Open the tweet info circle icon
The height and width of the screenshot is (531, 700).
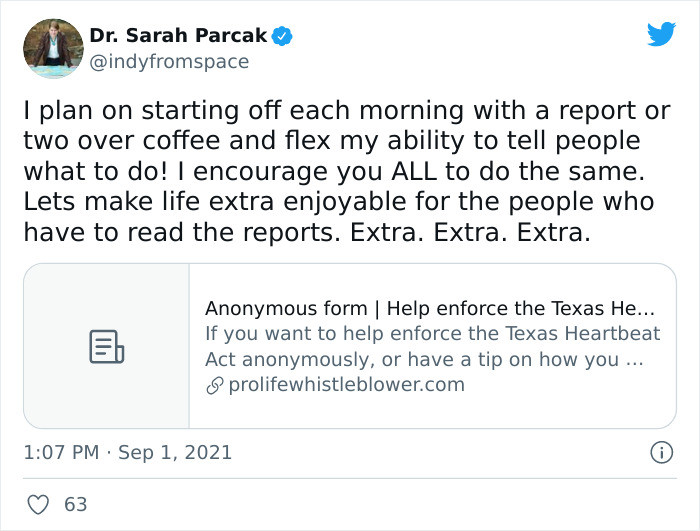click(x=661, y=452)
